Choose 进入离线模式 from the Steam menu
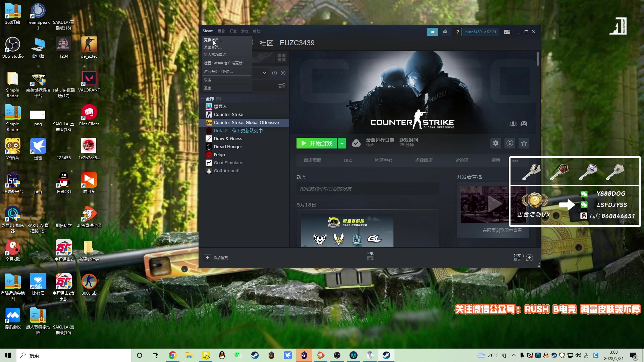 point(216,55)
